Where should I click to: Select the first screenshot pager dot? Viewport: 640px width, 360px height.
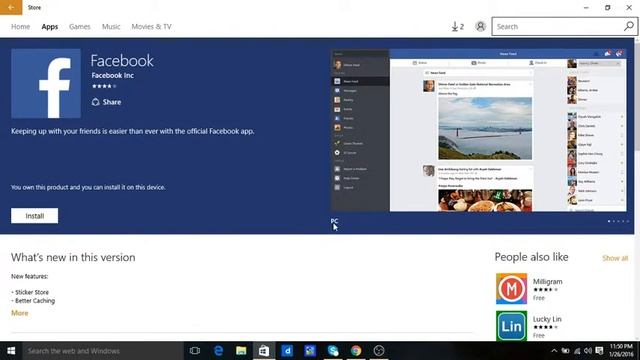[x=609, y=221]
